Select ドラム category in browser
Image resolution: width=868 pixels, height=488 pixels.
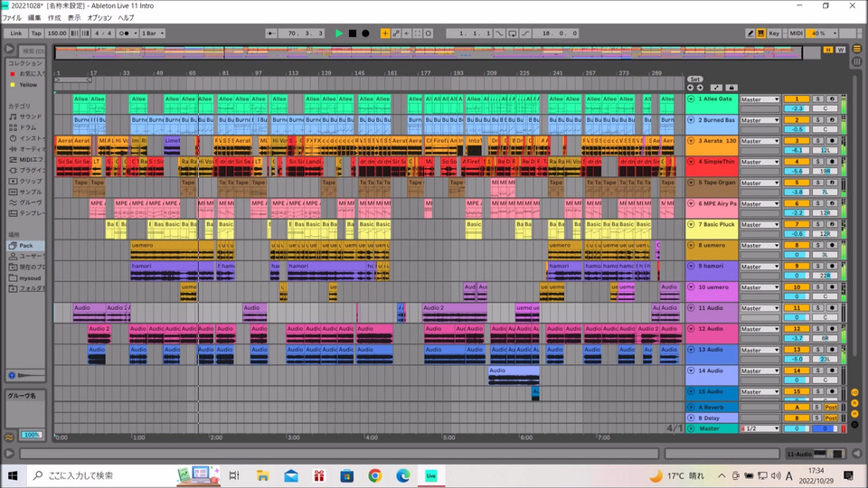tap(30, 127)
